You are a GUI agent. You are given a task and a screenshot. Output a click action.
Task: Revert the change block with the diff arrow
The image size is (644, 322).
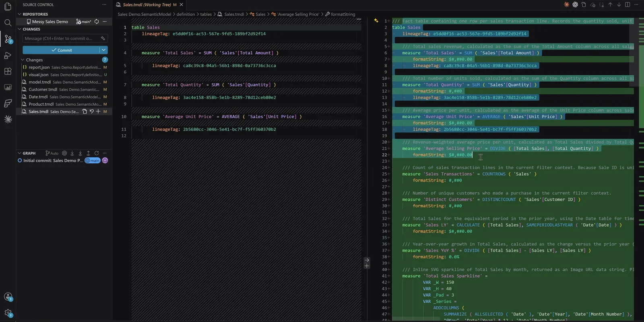point(367,260)
